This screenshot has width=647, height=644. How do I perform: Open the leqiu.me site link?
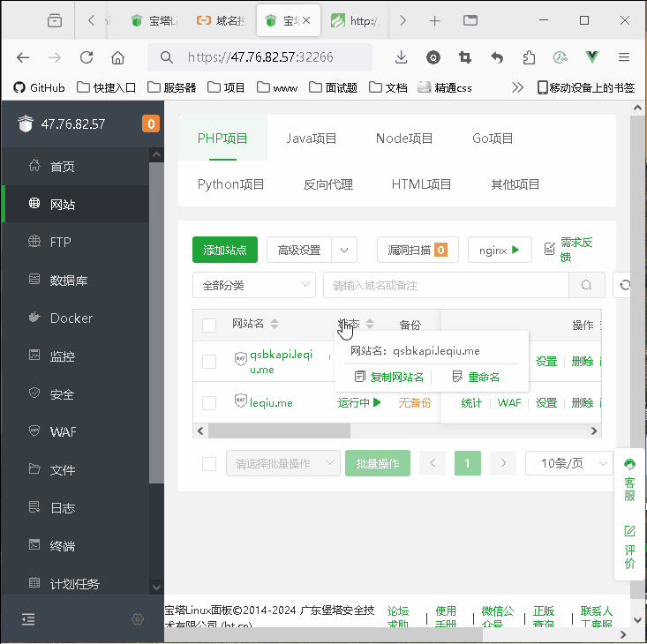tap(271, 403)
